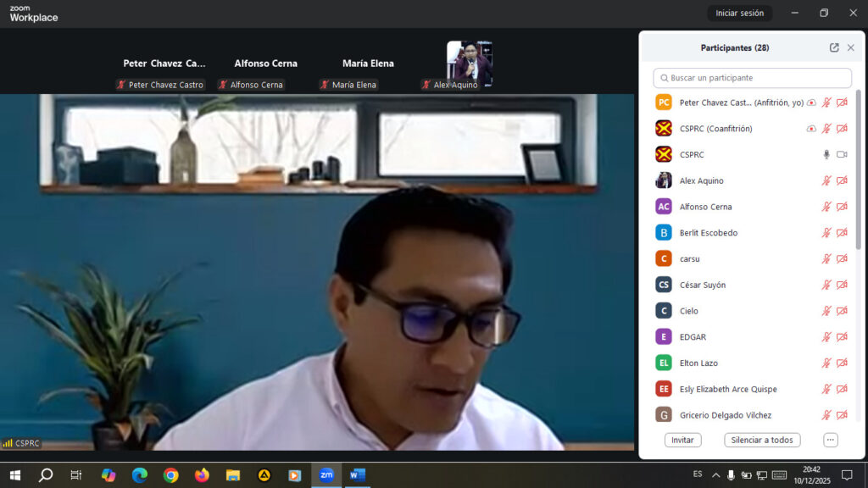
Task: Click the muted mic icon beside Alex Aquino
Action: [826, 181]
